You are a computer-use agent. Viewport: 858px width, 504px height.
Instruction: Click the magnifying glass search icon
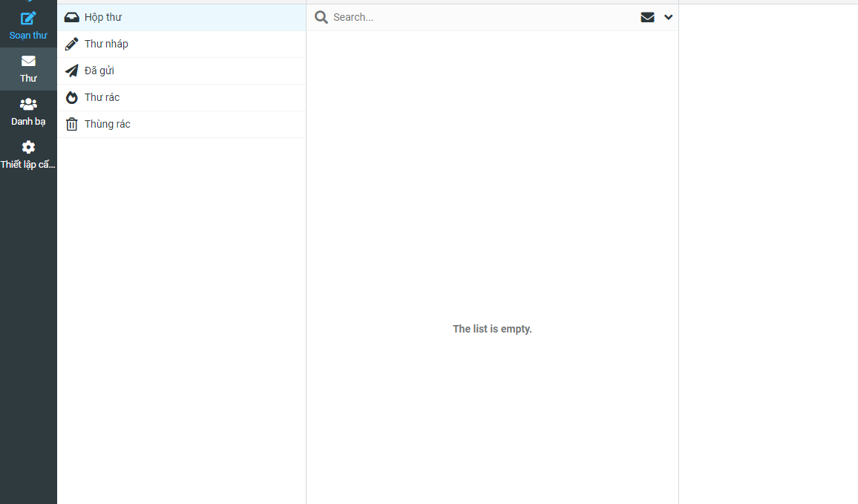pos(321,17)
